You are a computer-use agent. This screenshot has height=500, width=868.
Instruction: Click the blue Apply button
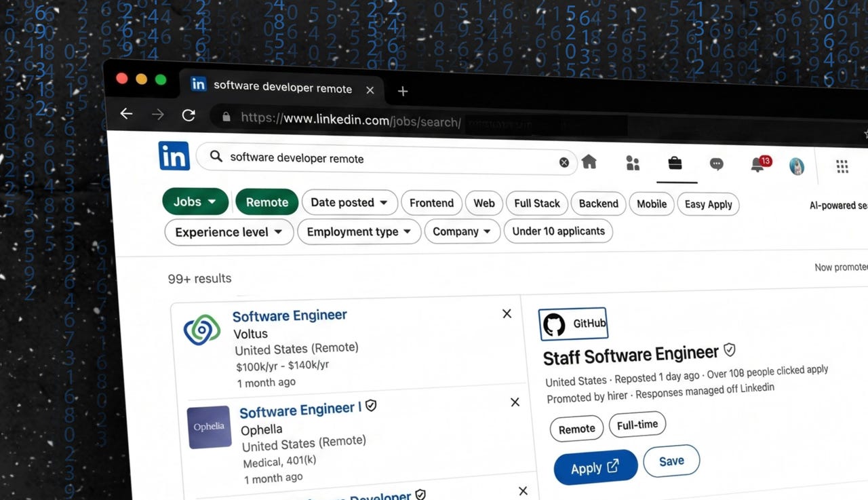[595, 467]
